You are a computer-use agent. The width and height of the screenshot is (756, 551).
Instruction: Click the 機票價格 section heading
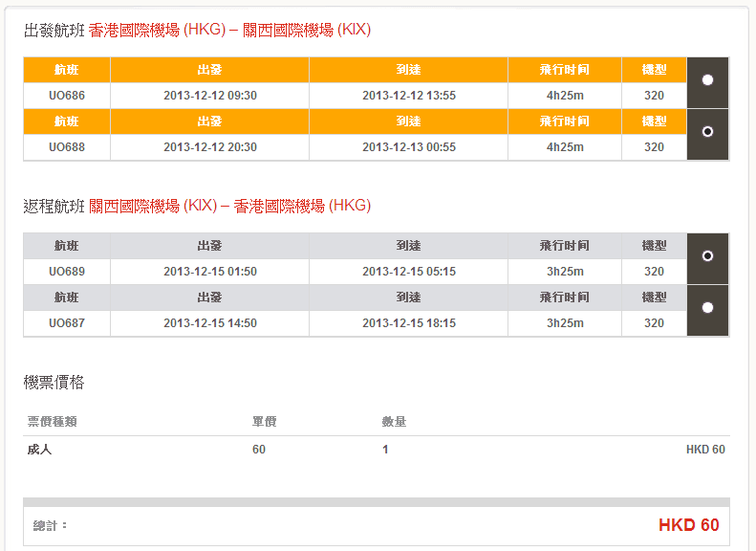(x=54, y=383)
